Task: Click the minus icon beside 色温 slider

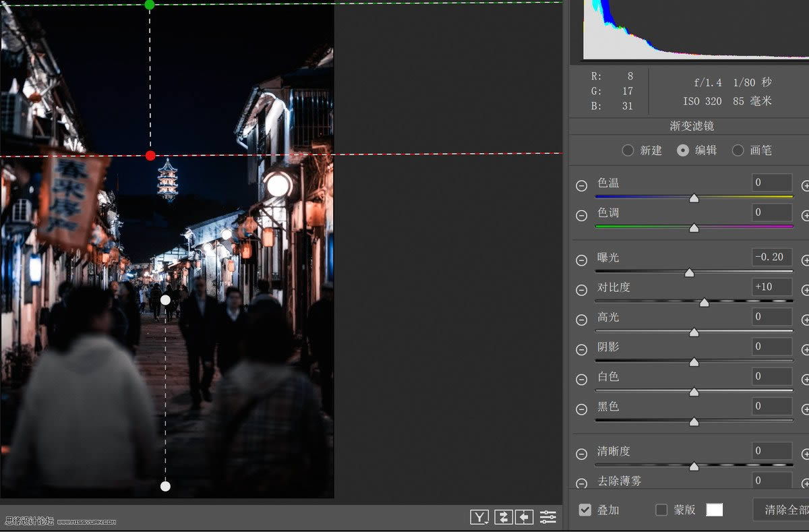Action: click(x=581, y=185)
